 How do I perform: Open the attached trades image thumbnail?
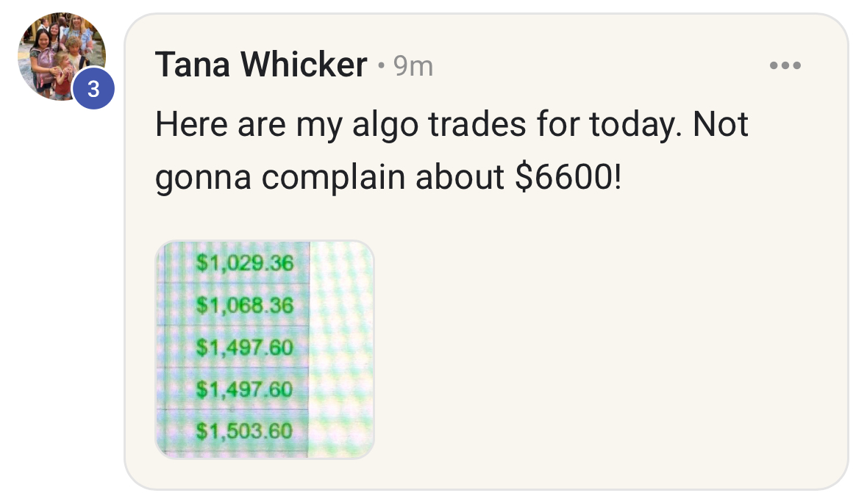(265, 349)
